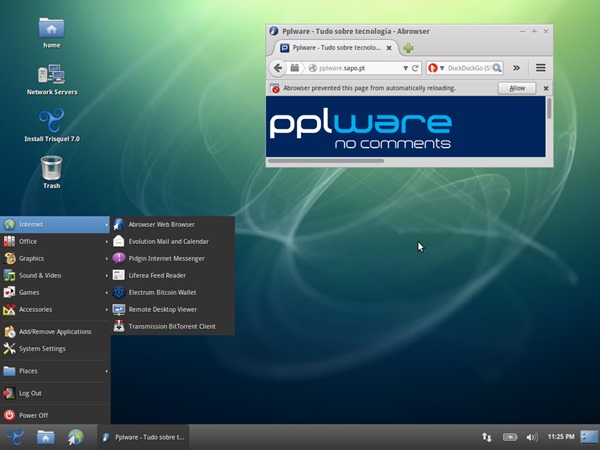Open the home folder desktop icon

pyautogui.click(x=51, y=33)
